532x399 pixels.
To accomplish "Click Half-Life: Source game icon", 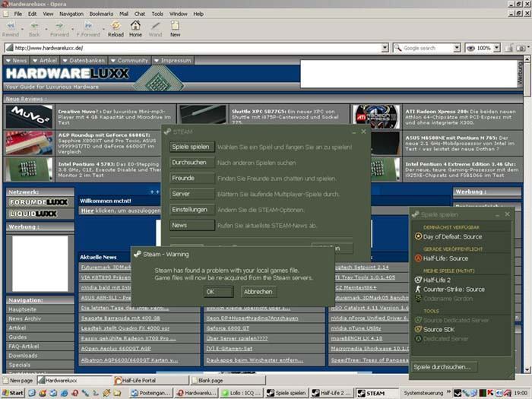I will [x=418, y=258].
